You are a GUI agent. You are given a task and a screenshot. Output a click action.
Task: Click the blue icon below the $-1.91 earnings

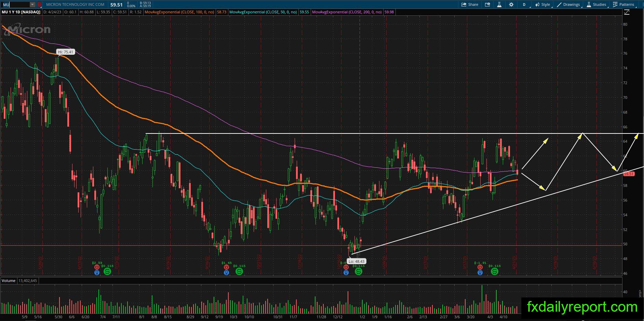(x=480, y=273)
